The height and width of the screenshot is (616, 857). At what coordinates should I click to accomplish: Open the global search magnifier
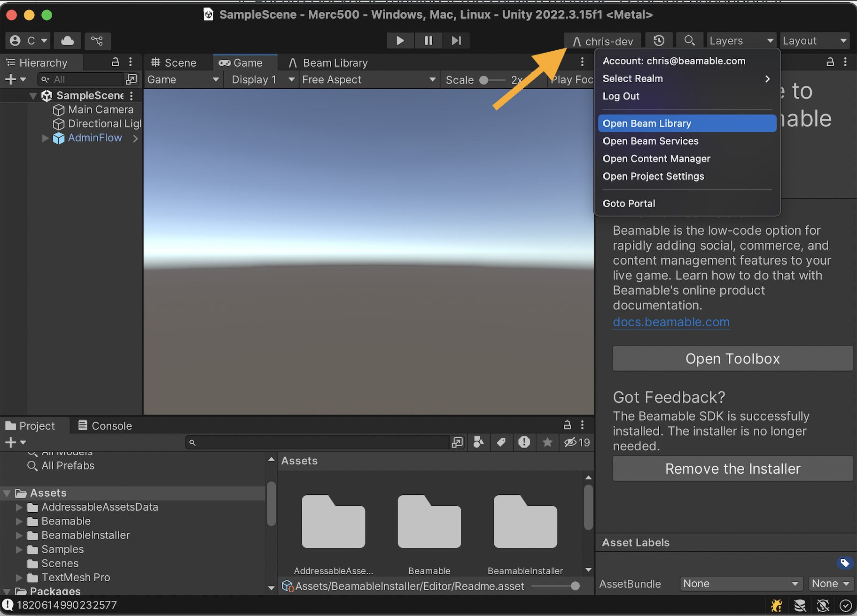click(689, 41)
